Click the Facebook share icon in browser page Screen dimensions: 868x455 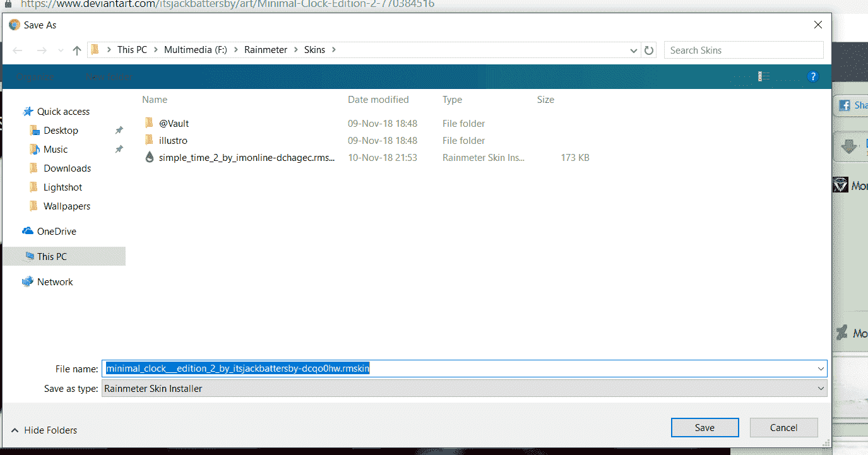tap(845, 106)
